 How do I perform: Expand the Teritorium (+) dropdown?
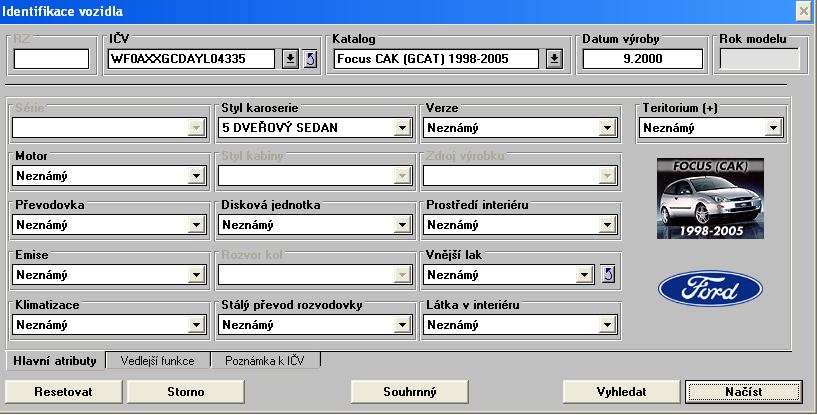[x=772, y=128]
